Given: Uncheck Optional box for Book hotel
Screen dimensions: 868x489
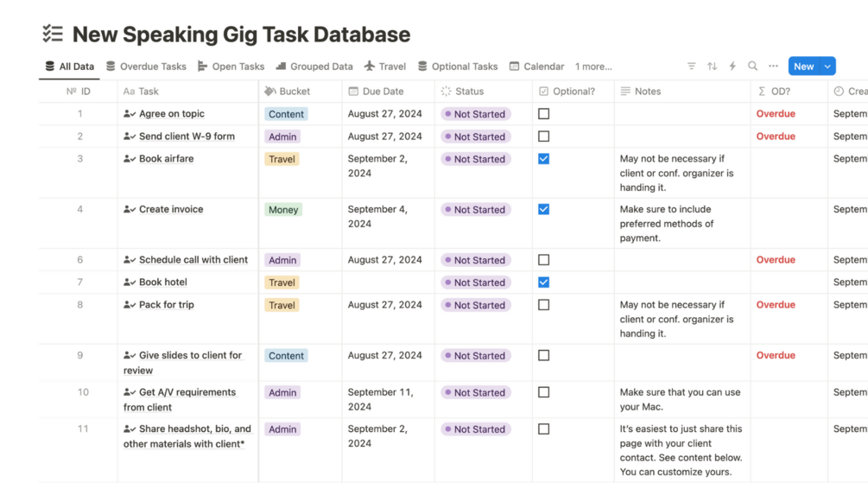Looking at the screenshot, I should click(x=543, y=283).
